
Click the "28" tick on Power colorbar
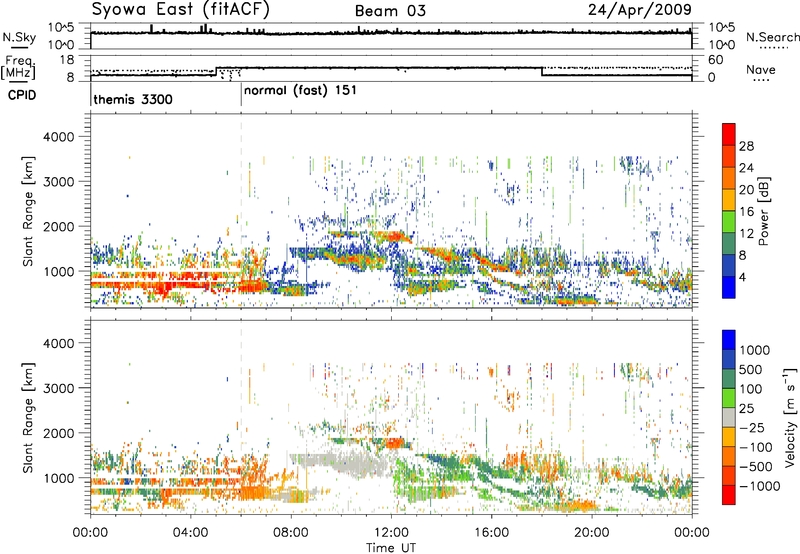pyautogui.click(x=746, y=146)
